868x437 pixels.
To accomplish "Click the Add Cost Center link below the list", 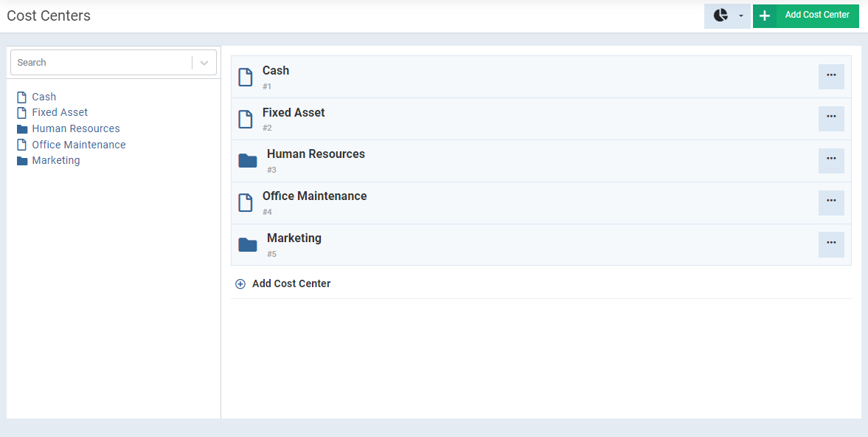I will (x=291, y=283).
